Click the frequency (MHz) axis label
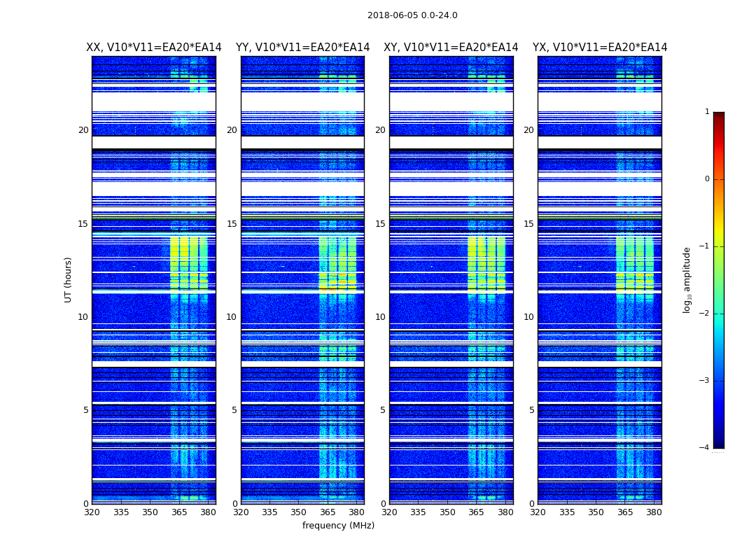 [x=338, y=525]
